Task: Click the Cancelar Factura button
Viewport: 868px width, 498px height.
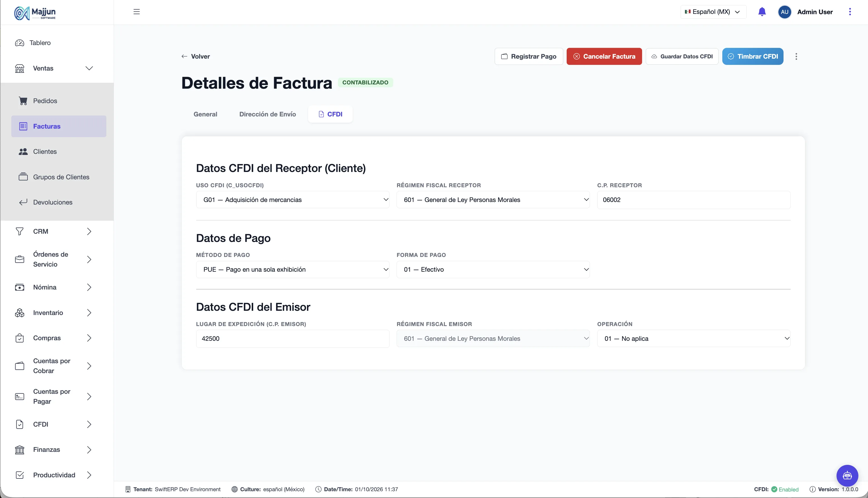Action: pyautogui.click(x=604, y=56)
